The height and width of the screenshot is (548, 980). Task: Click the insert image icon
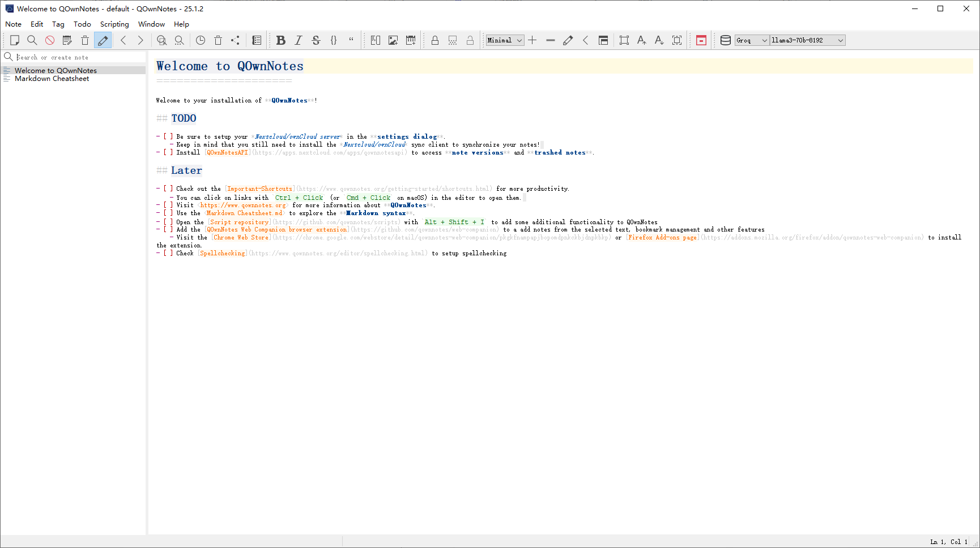pyautogui.click(x=393, y=40)
